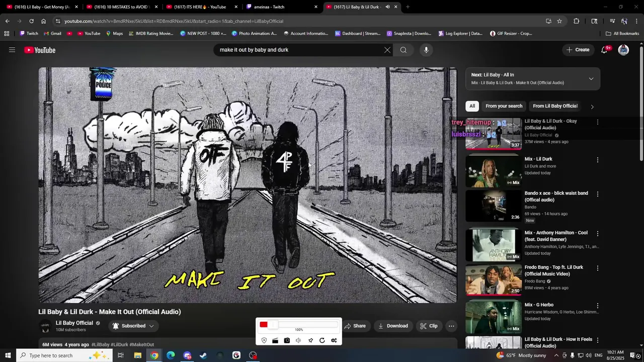644x362 pixels.
Task: Show hidden system tray icons chevron
Action: 556,355
